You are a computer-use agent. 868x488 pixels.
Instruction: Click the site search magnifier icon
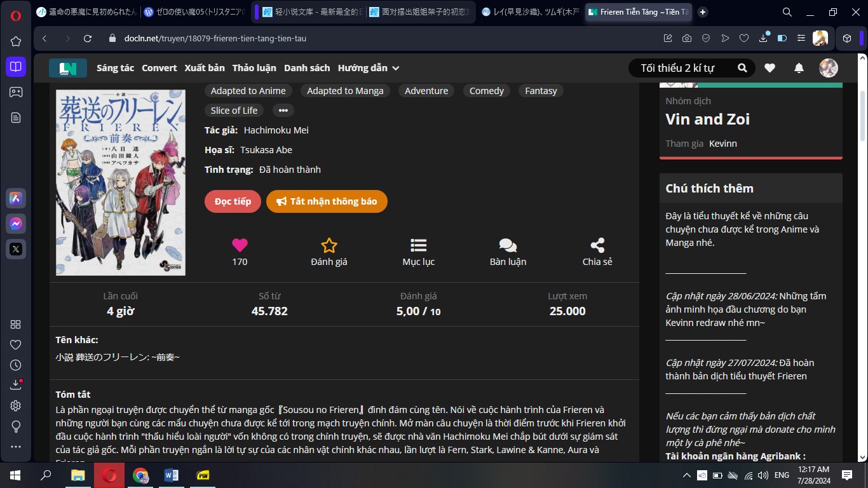pos(742,68)
